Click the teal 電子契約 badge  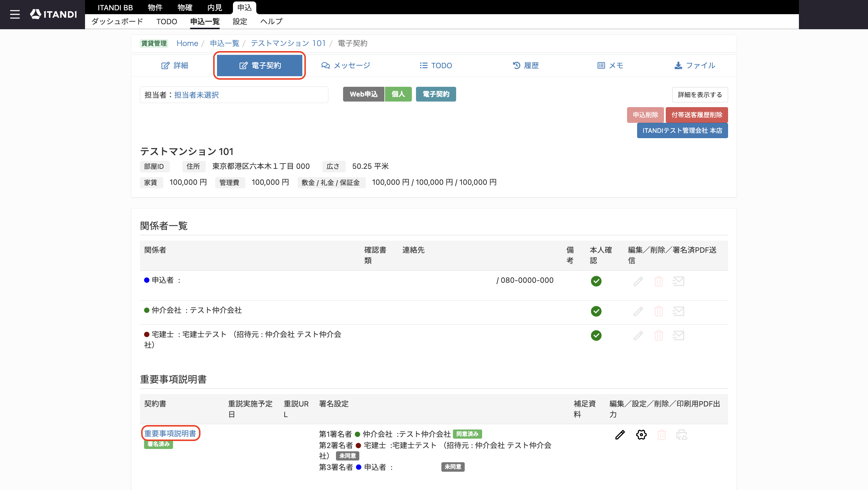(x=436, y=94)
